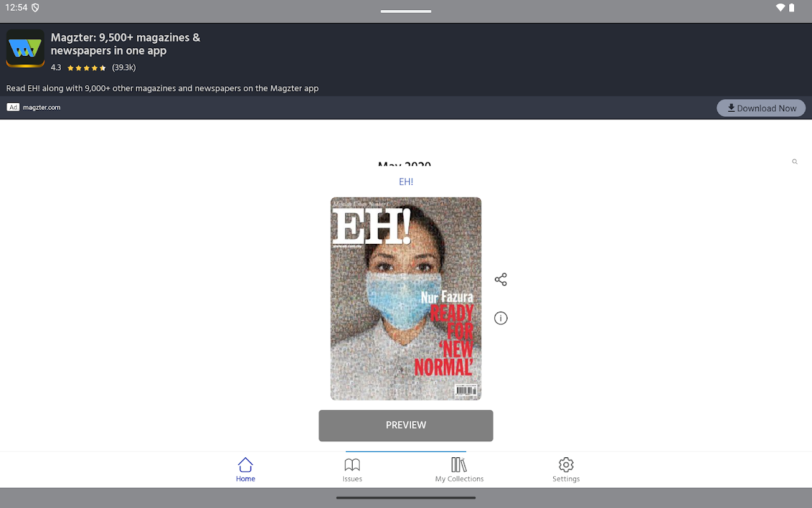This screenshot has height=508, width=812.
Task: Go to the Home tab
Action: 246,470
